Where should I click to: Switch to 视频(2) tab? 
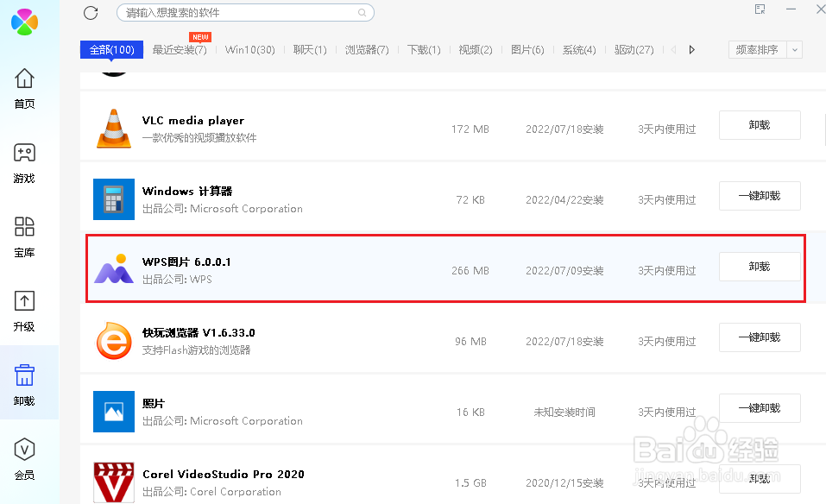click(x=476, y=49)
